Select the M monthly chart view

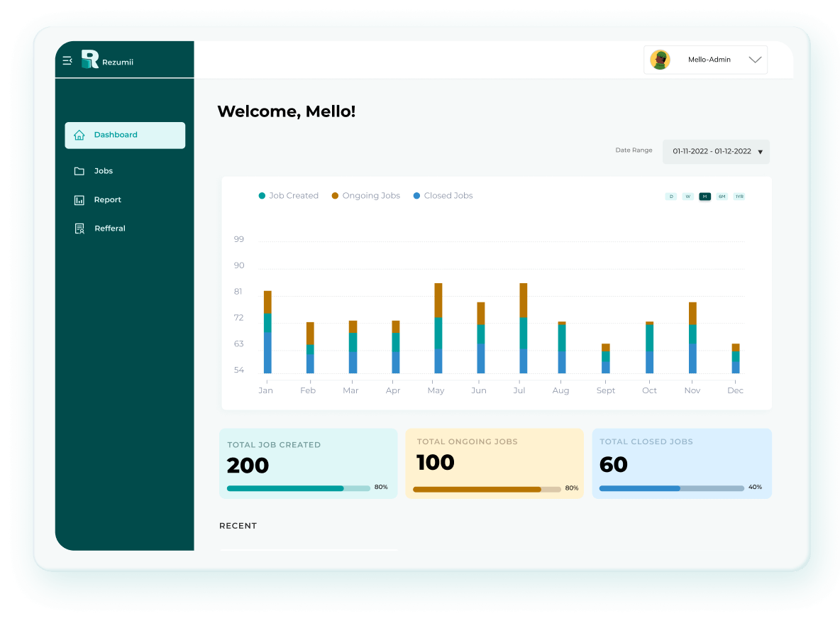point(705,197)
